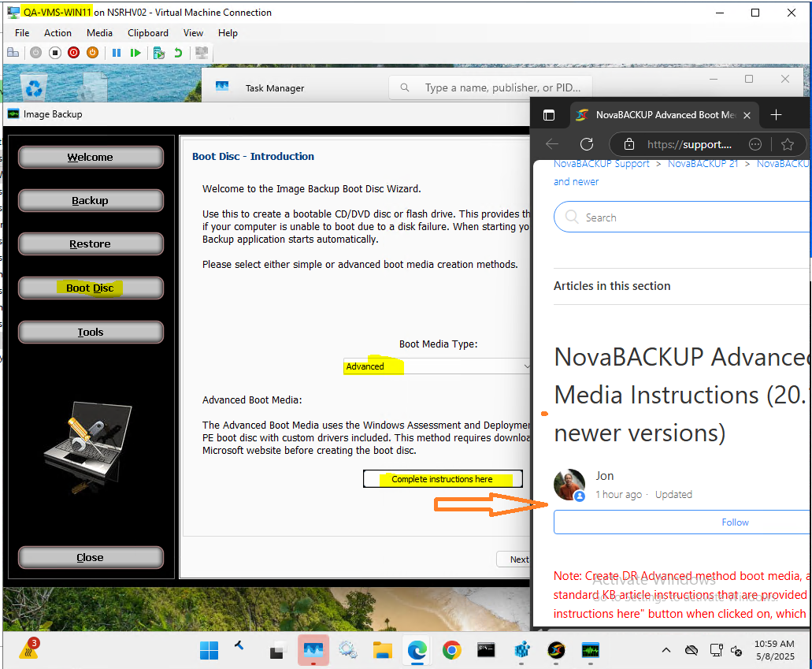
Task: Open the Media menu
Action: [99, 32]
